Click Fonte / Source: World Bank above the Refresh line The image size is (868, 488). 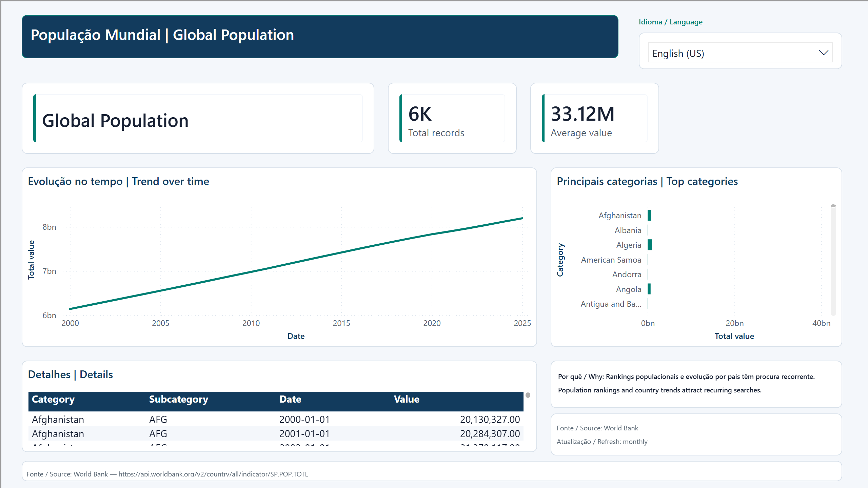[597, 428]
